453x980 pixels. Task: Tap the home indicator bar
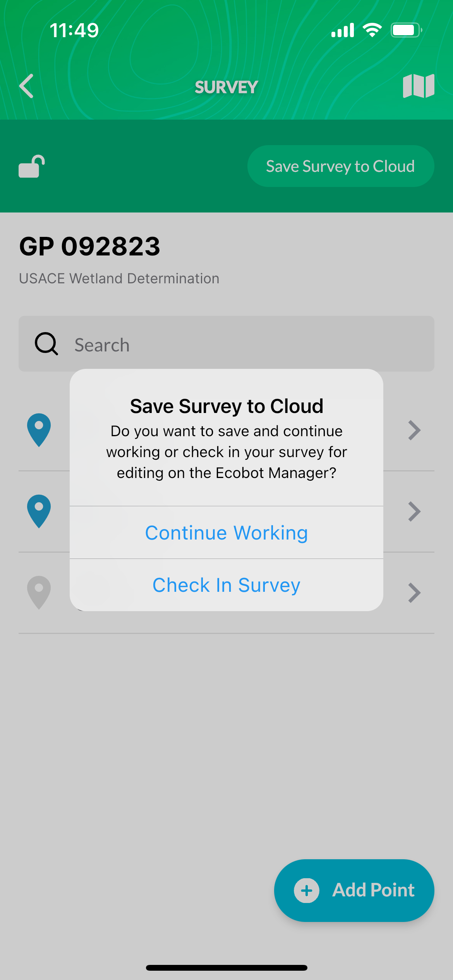coord(226,968)
